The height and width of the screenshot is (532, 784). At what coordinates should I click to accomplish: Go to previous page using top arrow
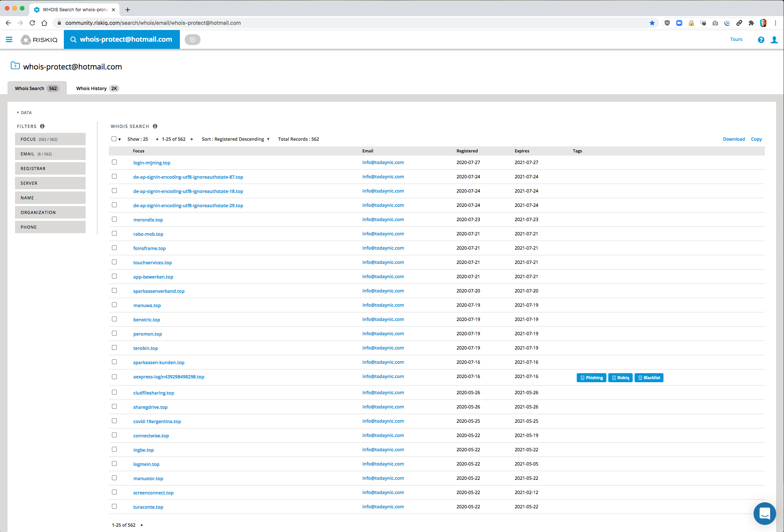157,139
